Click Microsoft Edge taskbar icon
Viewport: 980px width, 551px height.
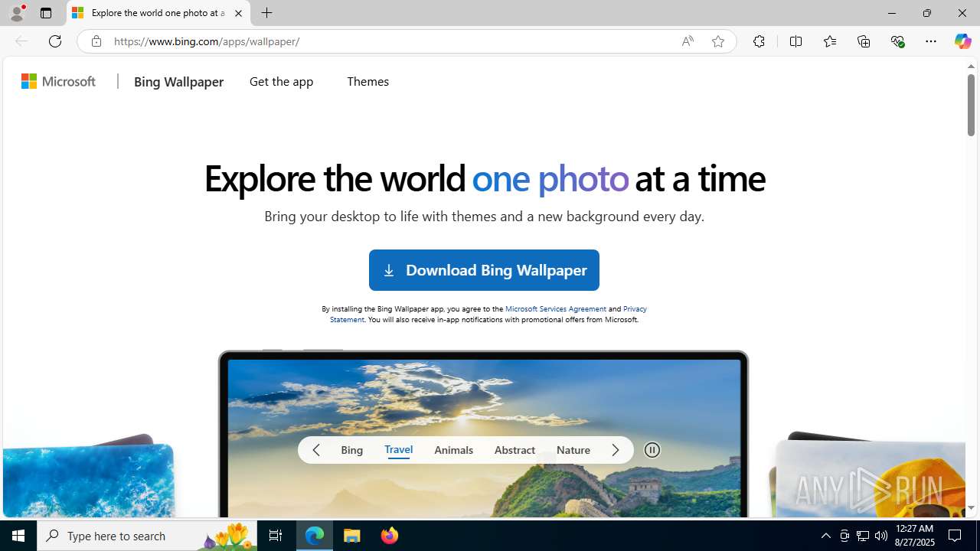[315, 536]
